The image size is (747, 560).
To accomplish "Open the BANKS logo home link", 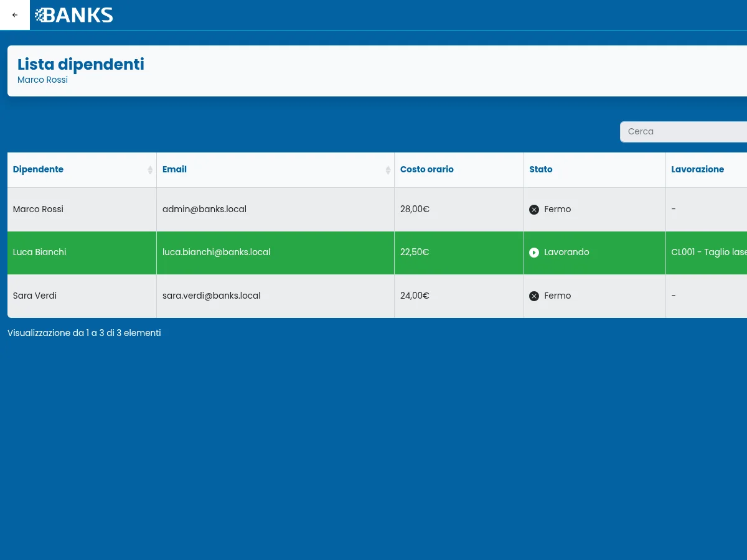I will pos(74,15).
